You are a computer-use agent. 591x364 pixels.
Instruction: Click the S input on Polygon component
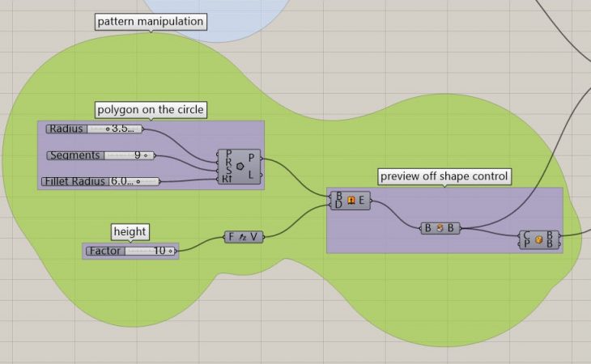(x=227, y=171)
